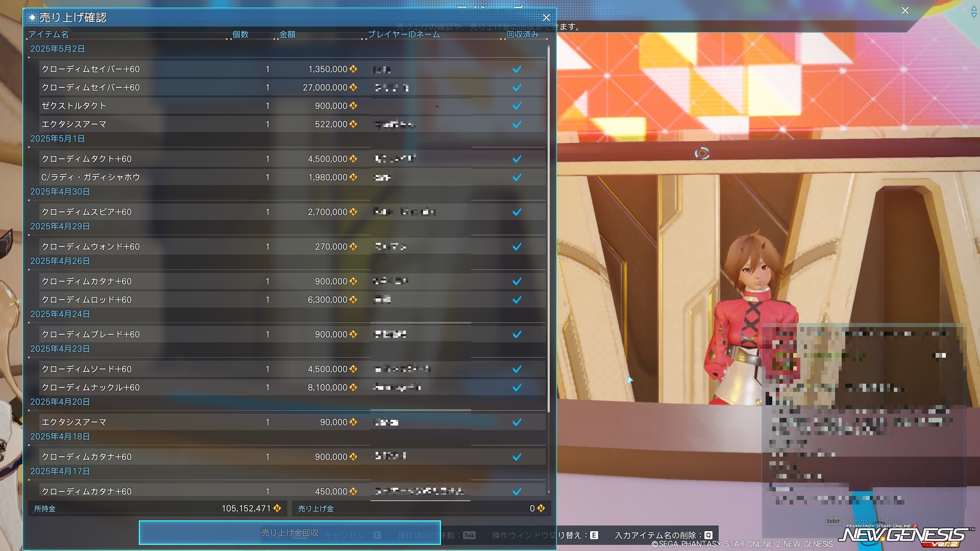Click meseta icon beside クローディムタクト+60 4,500,000
Screen dimensions: 980x551
coord(353,159)
